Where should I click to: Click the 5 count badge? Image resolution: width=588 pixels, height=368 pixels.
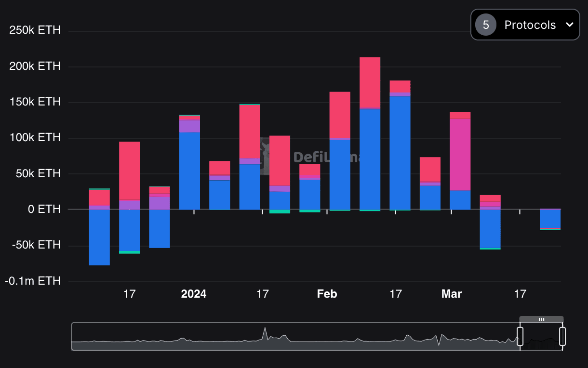[486, 25]
